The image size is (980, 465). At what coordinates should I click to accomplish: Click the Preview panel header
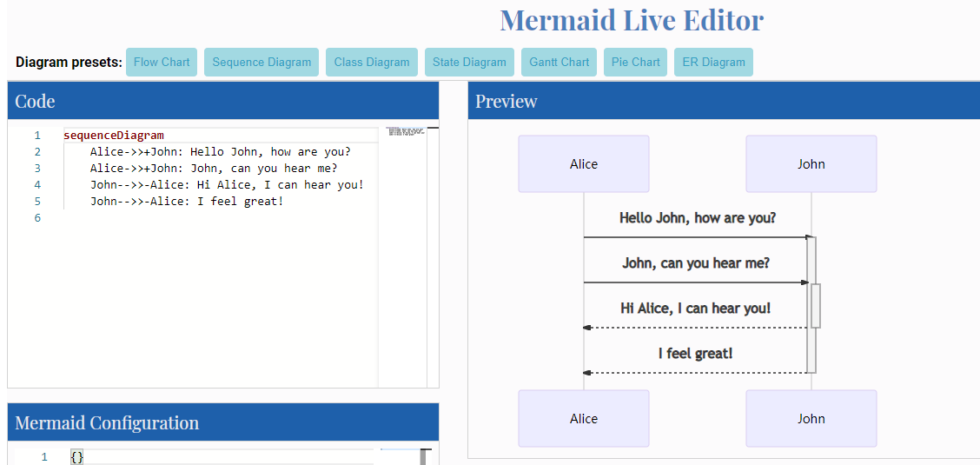(x=723, y=101)
